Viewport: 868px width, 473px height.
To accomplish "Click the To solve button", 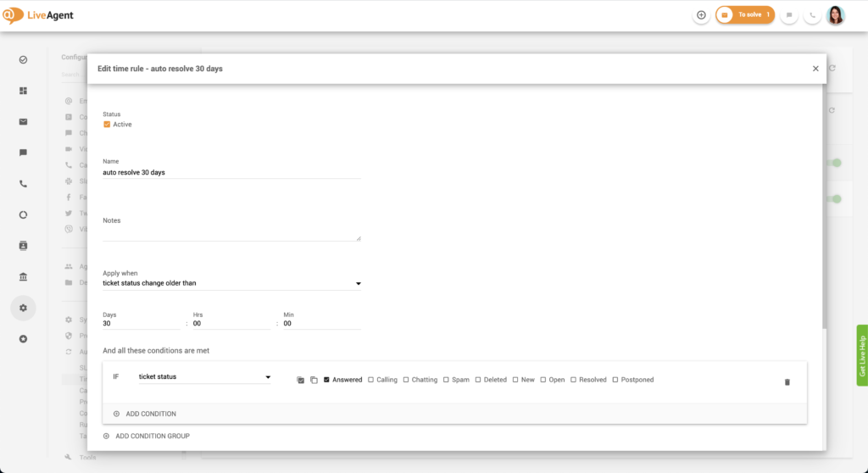I will [x=745, y=15].
